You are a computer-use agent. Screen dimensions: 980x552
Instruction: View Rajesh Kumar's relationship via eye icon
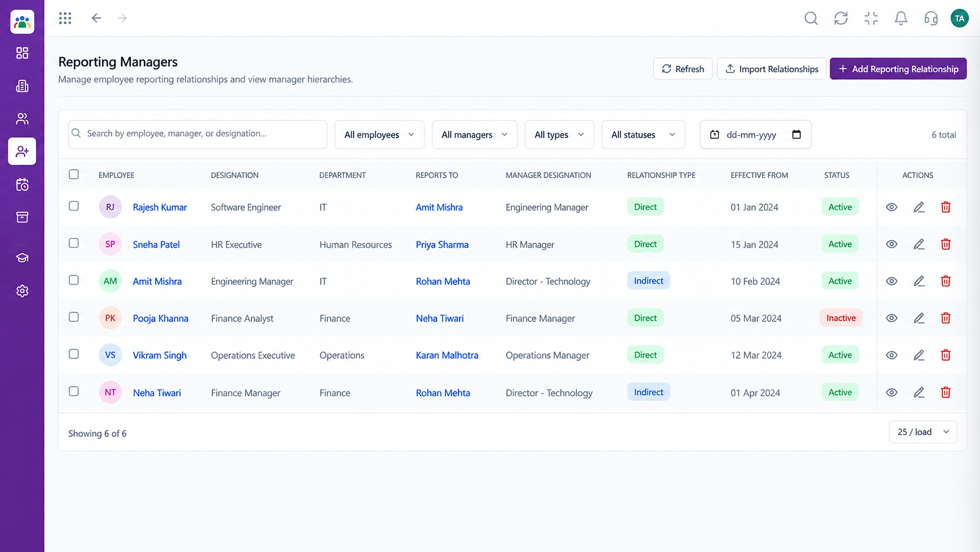pyautogui.click(x=891, y=207)
